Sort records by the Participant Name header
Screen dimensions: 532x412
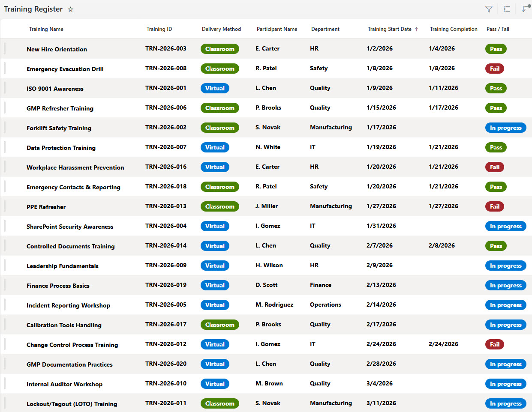(277, 29)
